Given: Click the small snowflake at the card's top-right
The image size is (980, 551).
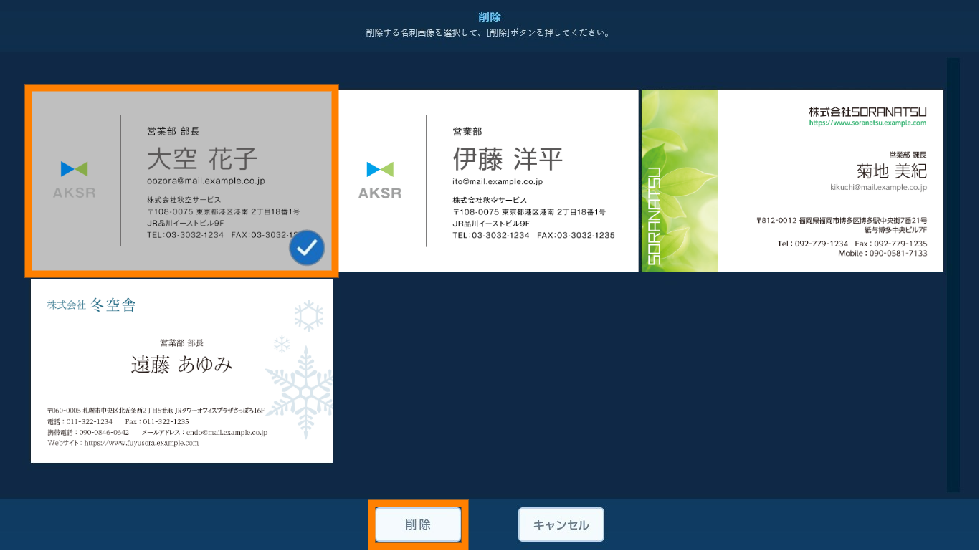Looking at the screenshot, I should 309,316.
